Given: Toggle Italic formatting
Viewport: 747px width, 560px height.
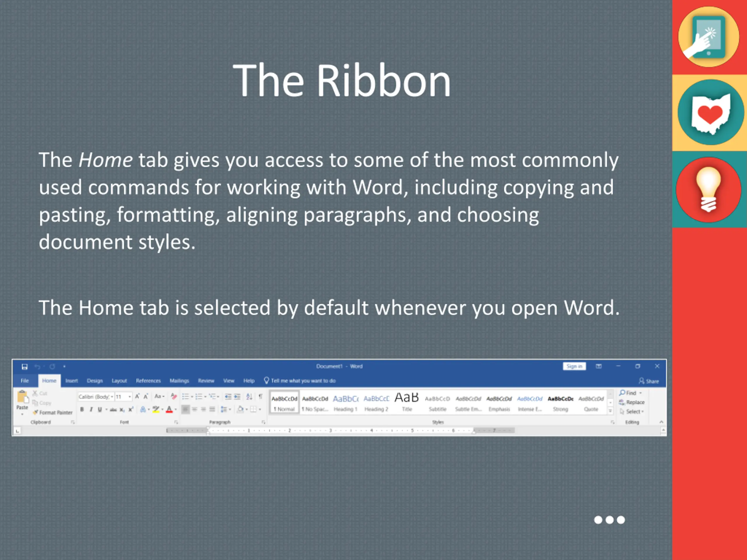Looking at the screenshot, I should [91, 409].
